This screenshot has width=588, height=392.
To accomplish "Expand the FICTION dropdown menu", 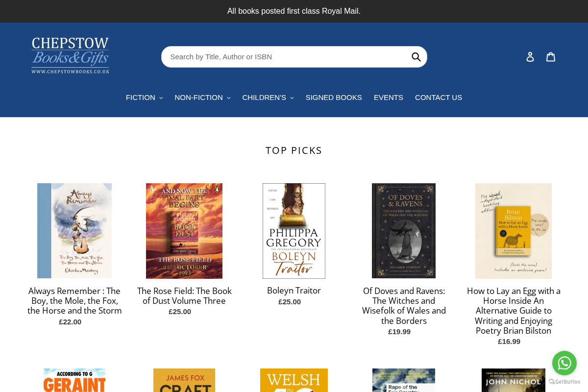I will pyautogui.click(x=144, y=98).
